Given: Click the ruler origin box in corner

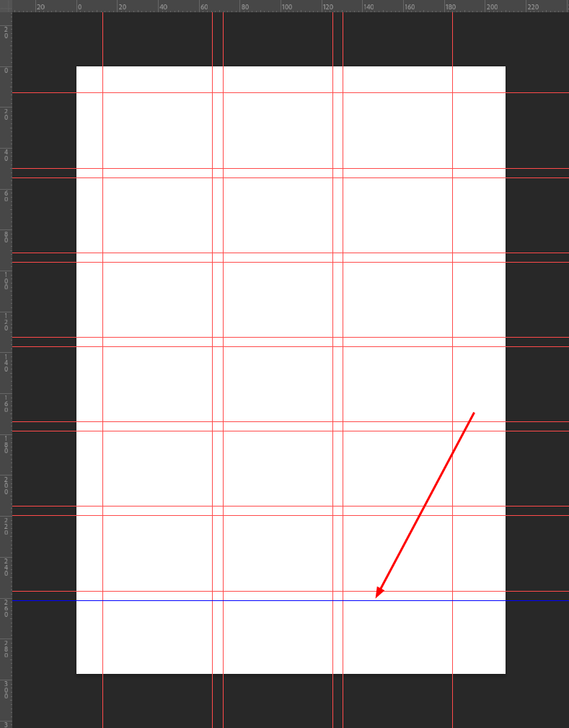Looking at the screenshot, I should click(6, 6).
